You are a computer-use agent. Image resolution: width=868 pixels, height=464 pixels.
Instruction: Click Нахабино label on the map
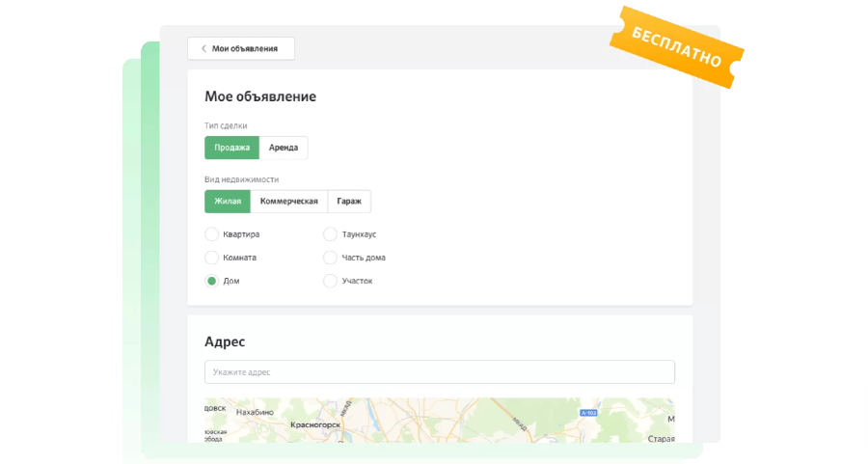255,412
